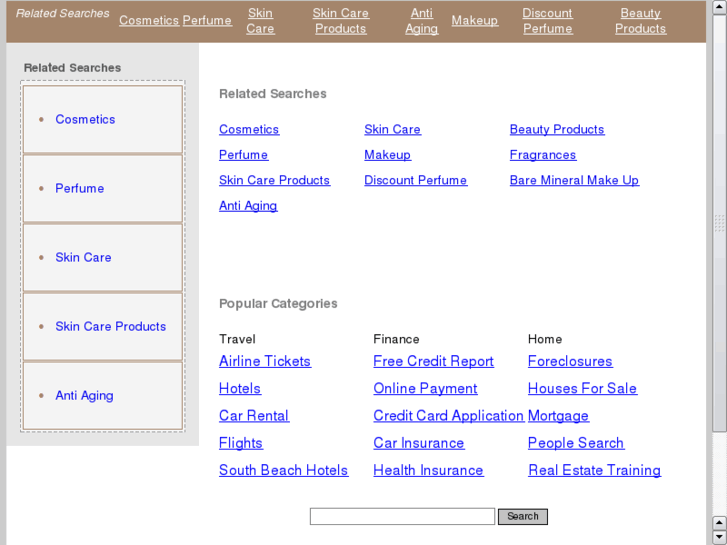Open Skin Care link in top brown bar
Viewport: 727px width, 545px height.
tap(260, 21)
